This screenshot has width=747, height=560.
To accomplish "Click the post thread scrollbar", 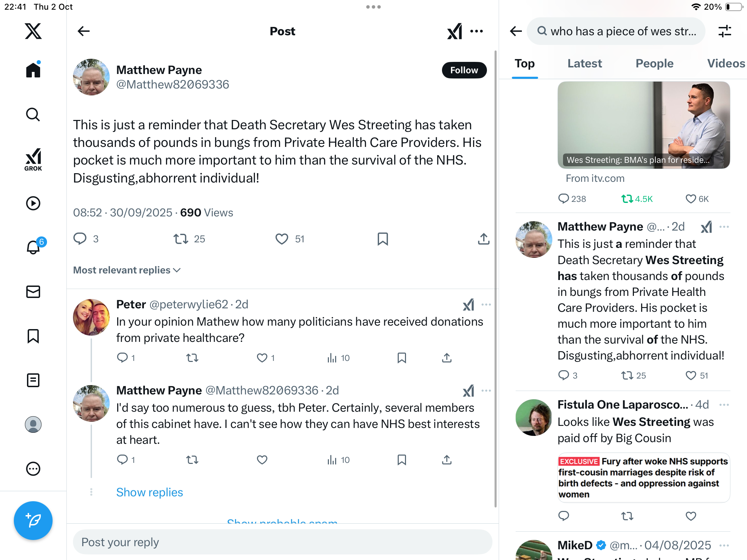I will click(496, 277).
